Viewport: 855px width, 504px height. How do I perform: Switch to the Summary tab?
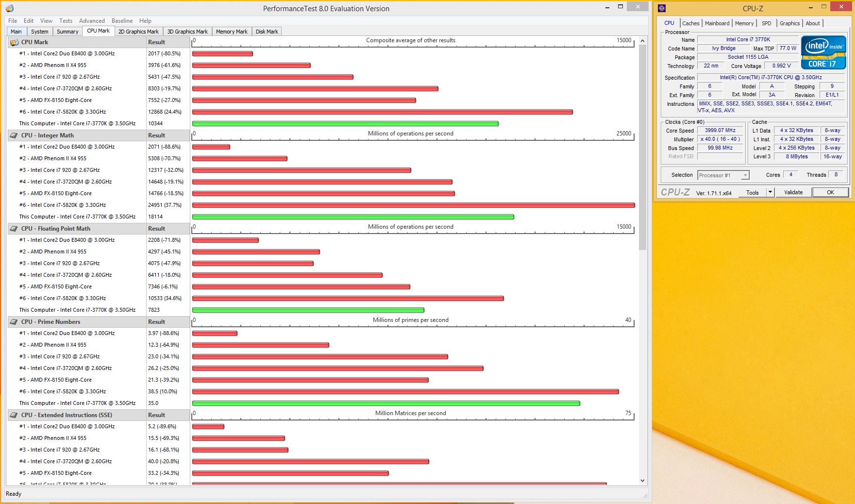pos(67,32)
